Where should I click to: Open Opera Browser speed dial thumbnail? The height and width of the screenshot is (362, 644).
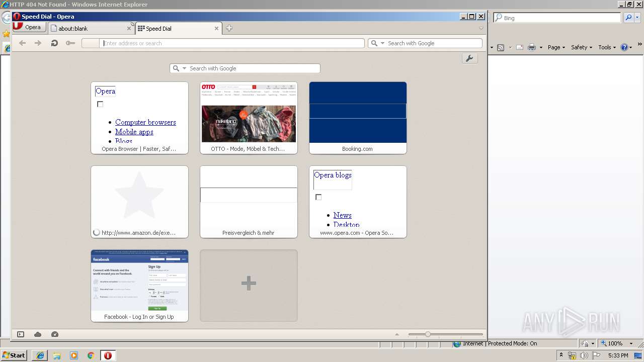click(139, 118)
